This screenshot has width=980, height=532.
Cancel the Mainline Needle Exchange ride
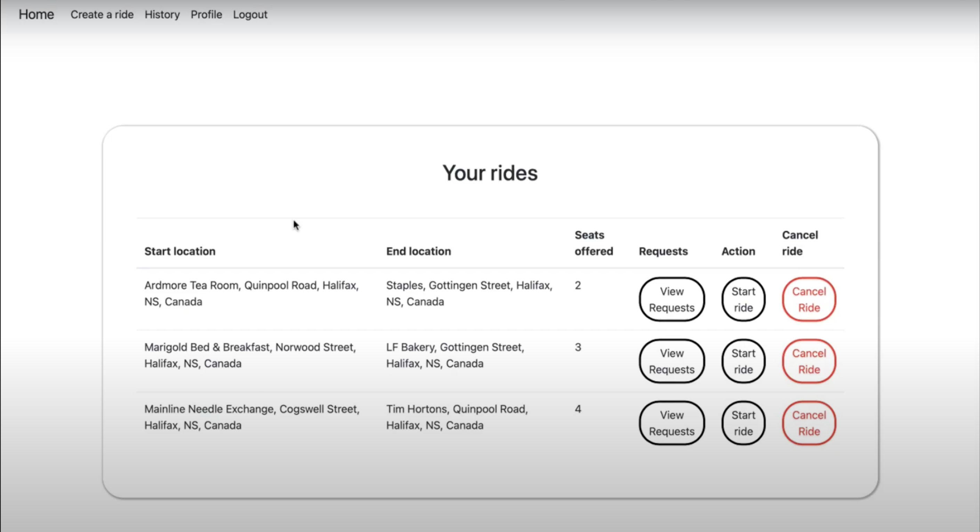[x=809, y=423]
